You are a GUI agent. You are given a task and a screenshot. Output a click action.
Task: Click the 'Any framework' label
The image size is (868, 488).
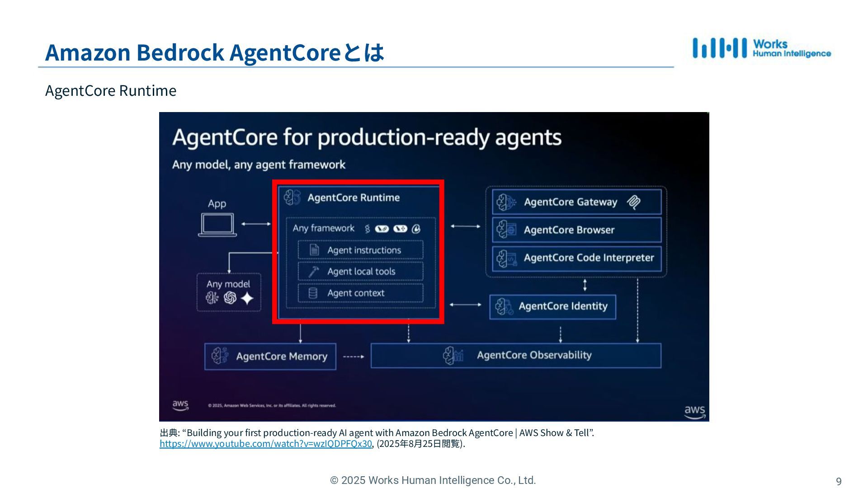coord(323,228)
